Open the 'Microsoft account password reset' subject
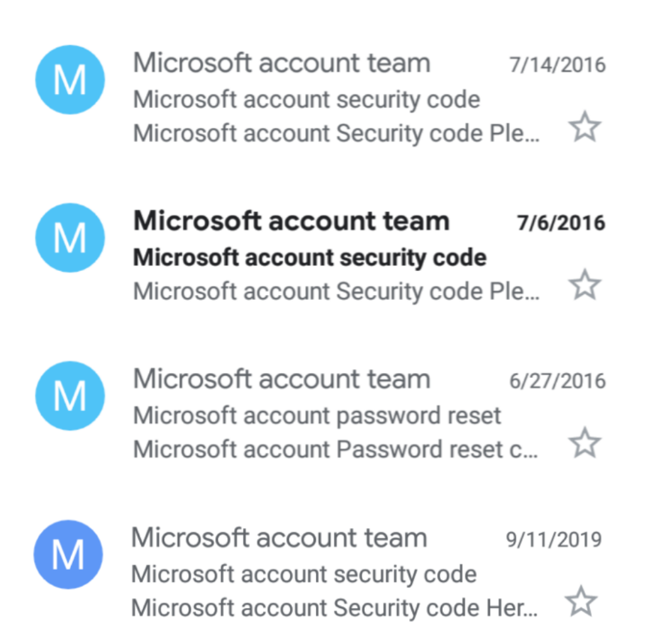Viewport: 668px width, 644px height. pyautogui.click(x=317, y=416)
